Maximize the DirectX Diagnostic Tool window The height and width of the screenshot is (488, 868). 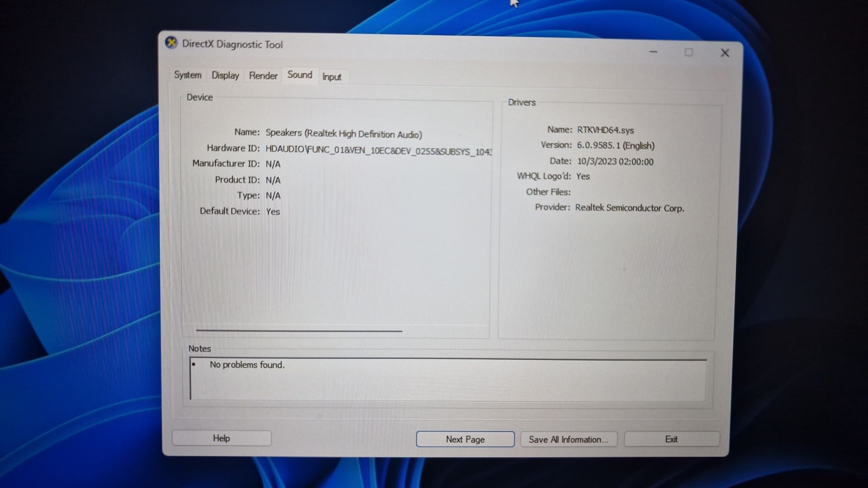689,52
